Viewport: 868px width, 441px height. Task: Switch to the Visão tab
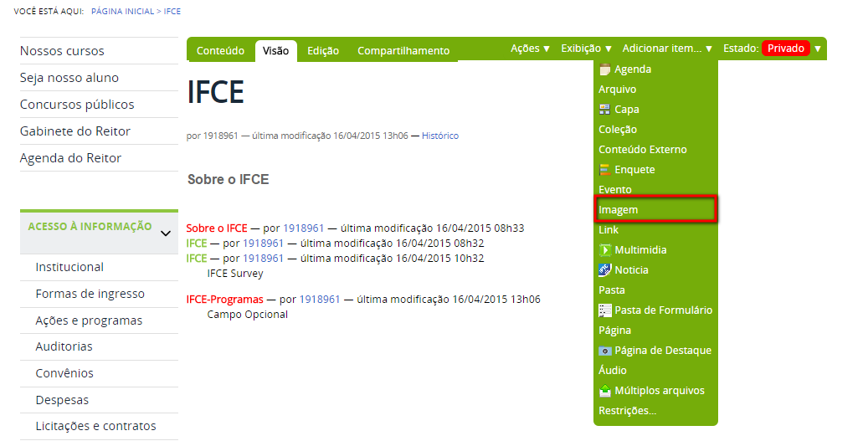(275, 51)
